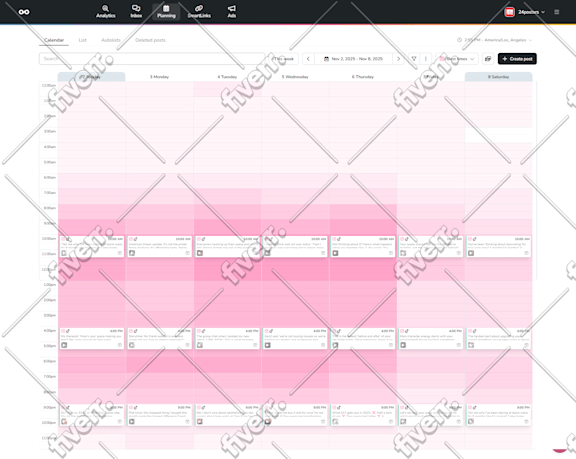Click the TikTok icon on Thursday's 4:00 PM post
The height and width of the screenshot is (459, 576).
tap(339, 331)
